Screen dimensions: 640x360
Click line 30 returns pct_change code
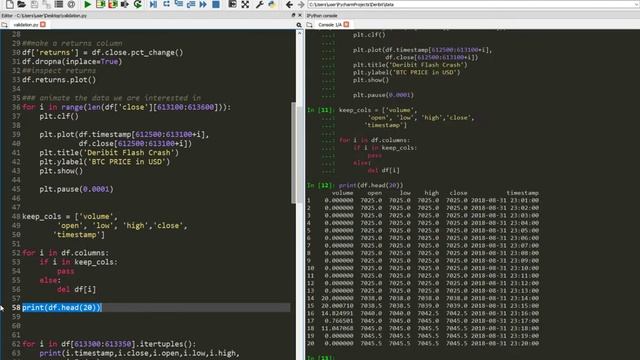pyautogui.click(x=102, y=53)
